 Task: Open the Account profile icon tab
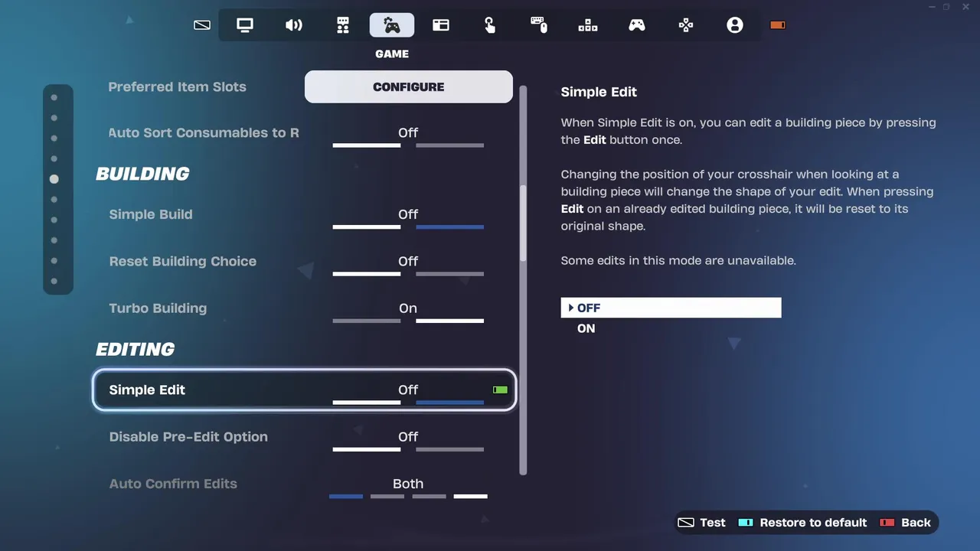[735, 25]
